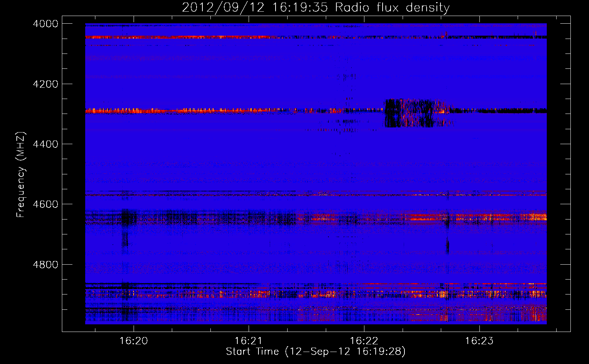Click the 'Frequency (MHZ)' axis title
This screenshot has height=364, width=589.
tap(21, 175)
